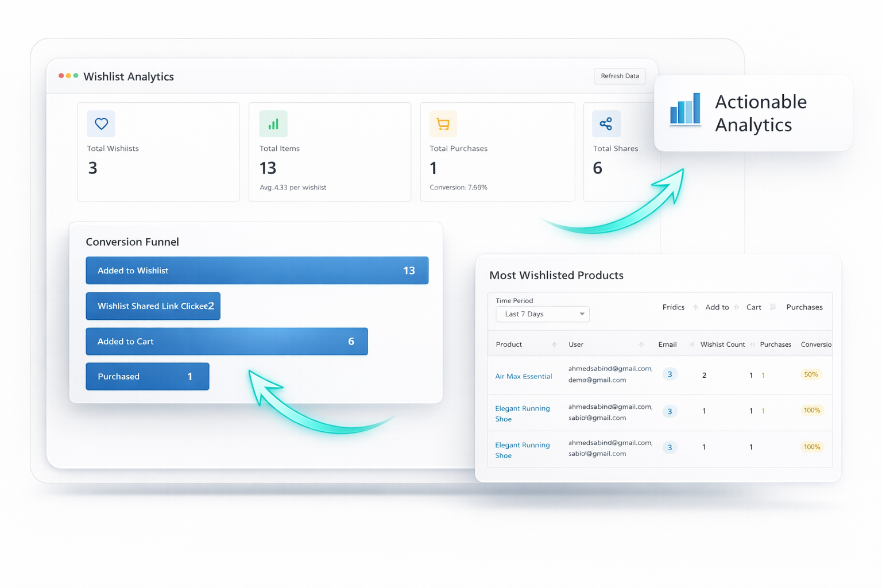Click the Actionable Analytics bar chart icon
882x588 pixels.
[684, 110]
